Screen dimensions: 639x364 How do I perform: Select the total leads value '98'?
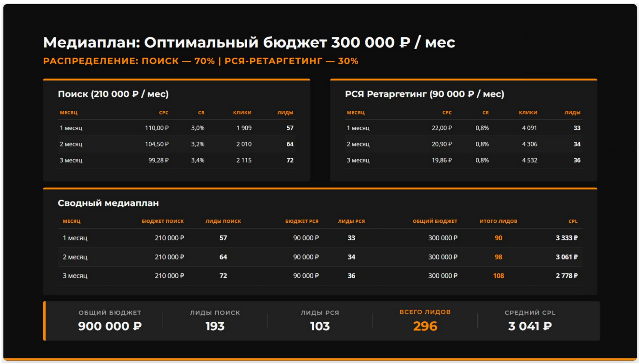coord(498,257)
